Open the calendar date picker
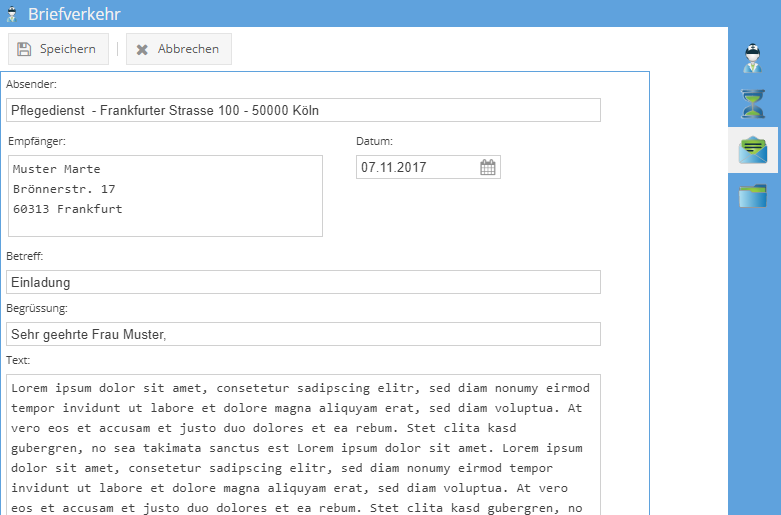The height and width of the screenshot is (515, 781). point(488,168)
